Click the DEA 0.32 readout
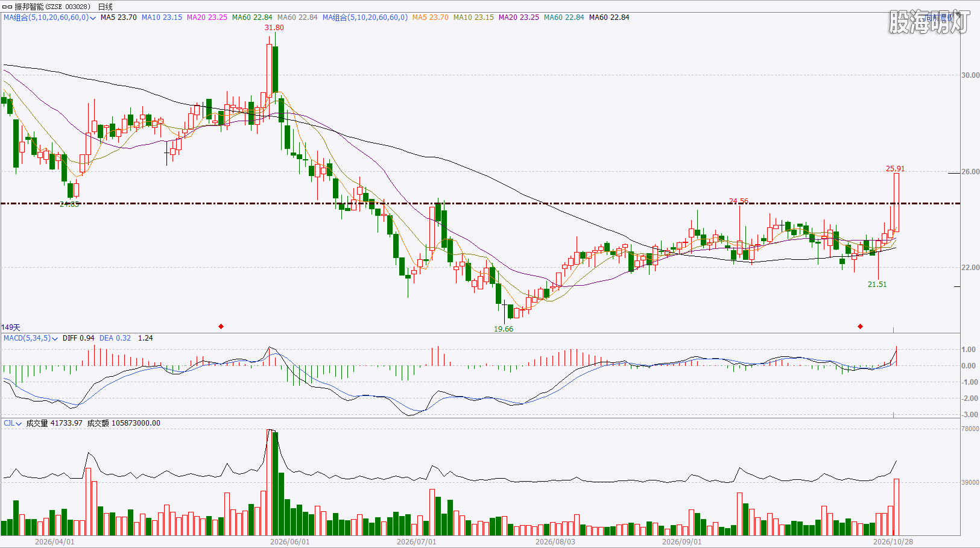980x548 pixels. coord(115,338)
